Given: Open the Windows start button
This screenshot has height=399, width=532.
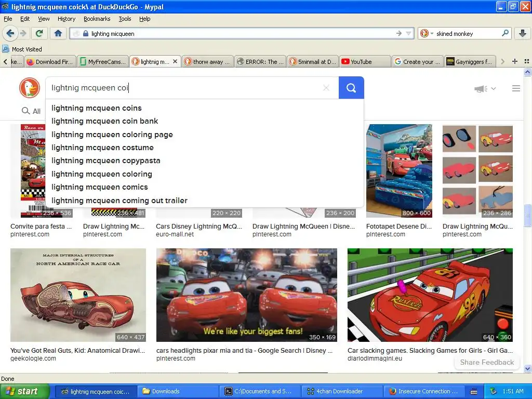Looking at the screenshot, I should point(24,391).
